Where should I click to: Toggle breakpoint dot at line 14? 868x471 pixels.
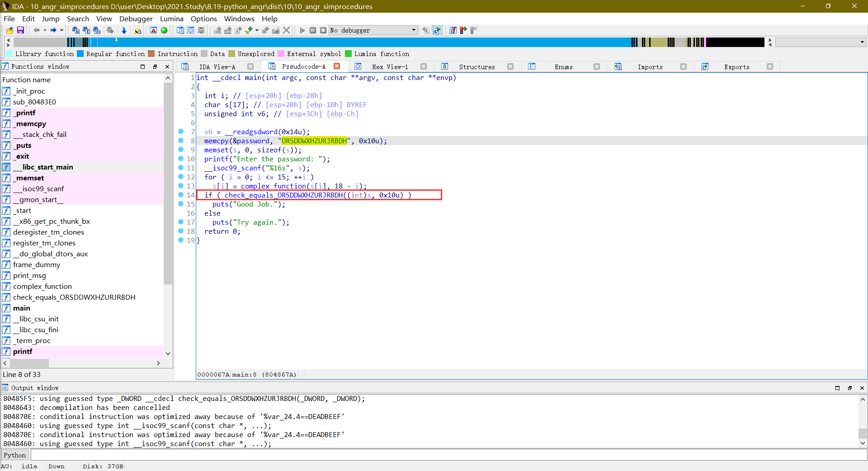(181, 195)
